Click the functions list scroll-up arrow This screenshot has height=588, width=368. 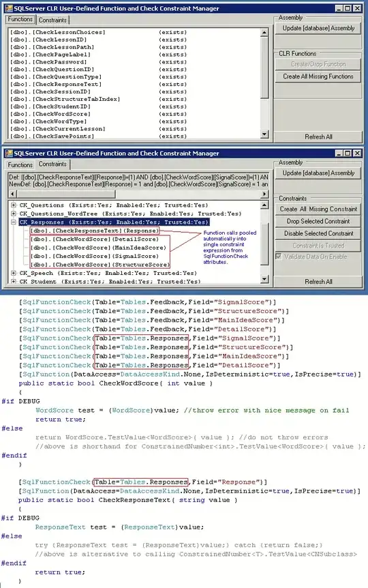coord(264,32)
